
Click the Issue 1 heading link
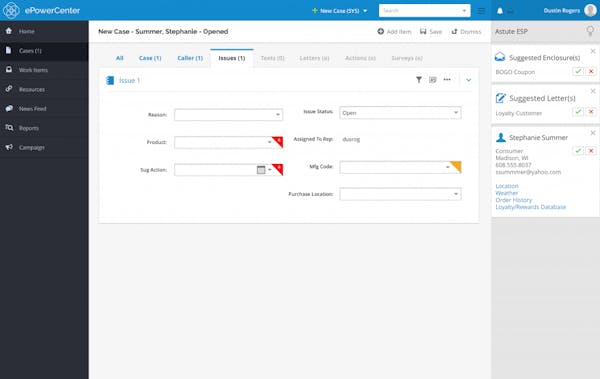(x=129, y=80)
